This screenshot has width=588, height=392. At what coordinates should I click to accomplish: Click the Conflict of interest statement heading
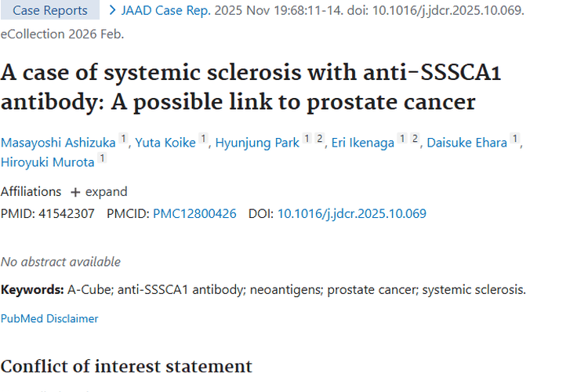(x=126, y=366)
